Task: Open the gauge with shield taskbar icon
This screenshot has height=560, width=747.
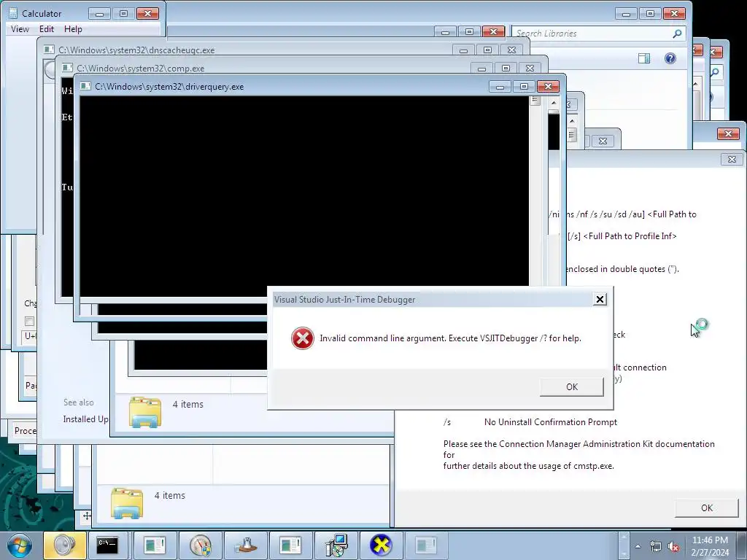Action: tap(200, 545)
